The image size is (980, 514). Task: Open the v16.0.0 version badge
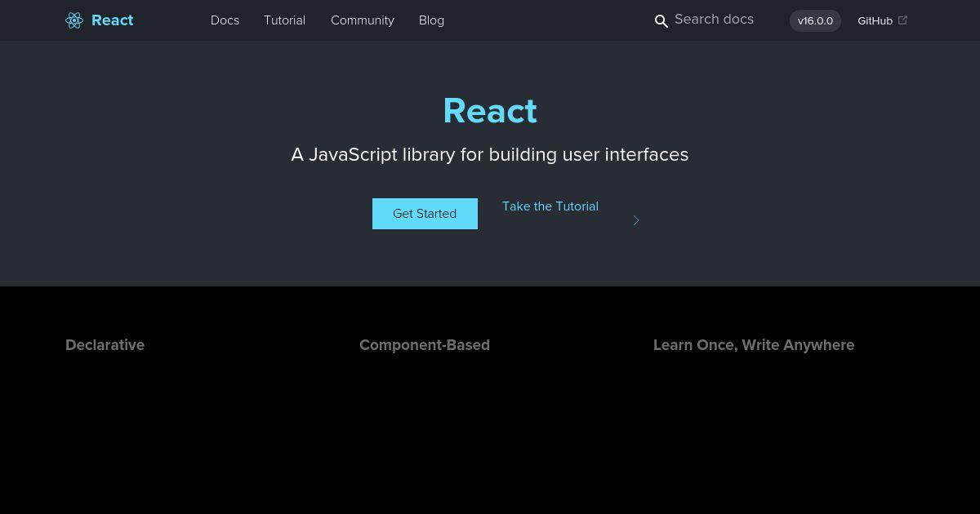(x=815, y=21)
